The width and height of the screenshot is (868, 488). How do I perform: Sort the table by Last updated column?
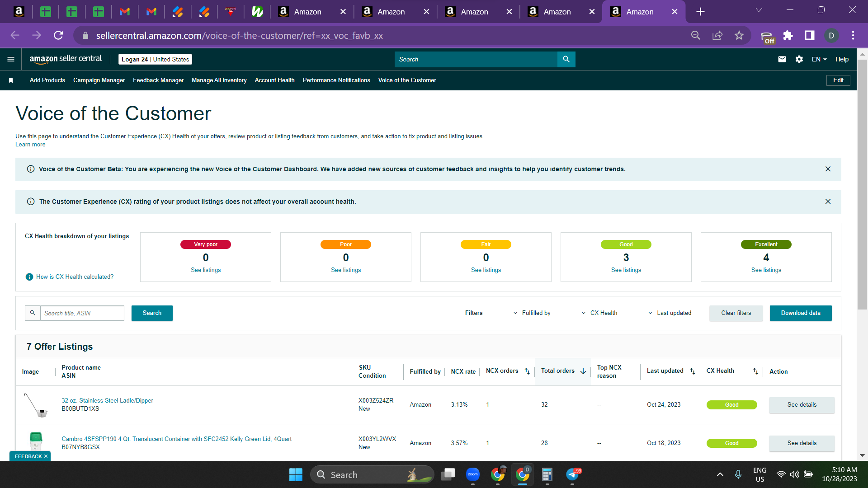[693, 371]
